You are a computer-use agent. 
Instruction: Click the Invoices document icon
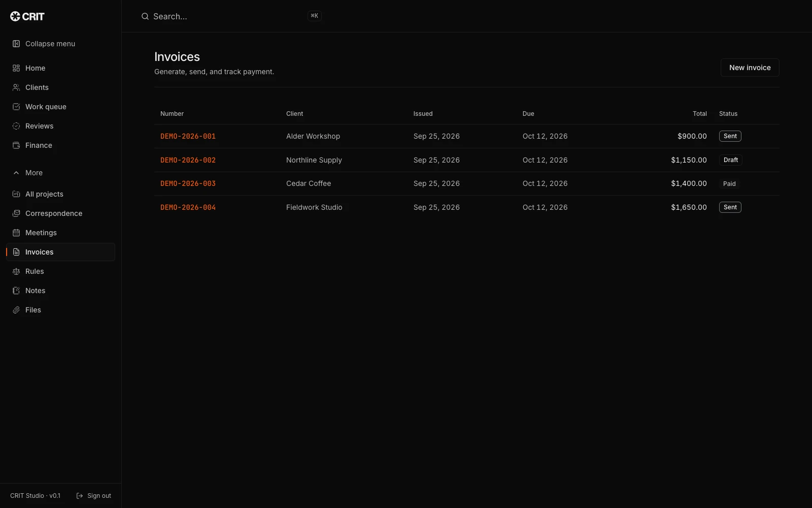pyautogui.click(x=16, y=252)
